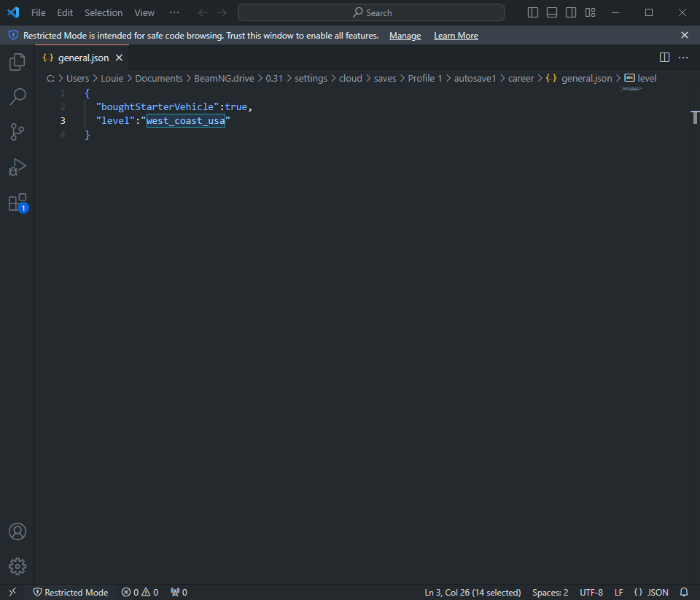Expand the Users breadcrumb
Image resolution: width=700 pixels, height=600 pixels.
click(78, 78)
